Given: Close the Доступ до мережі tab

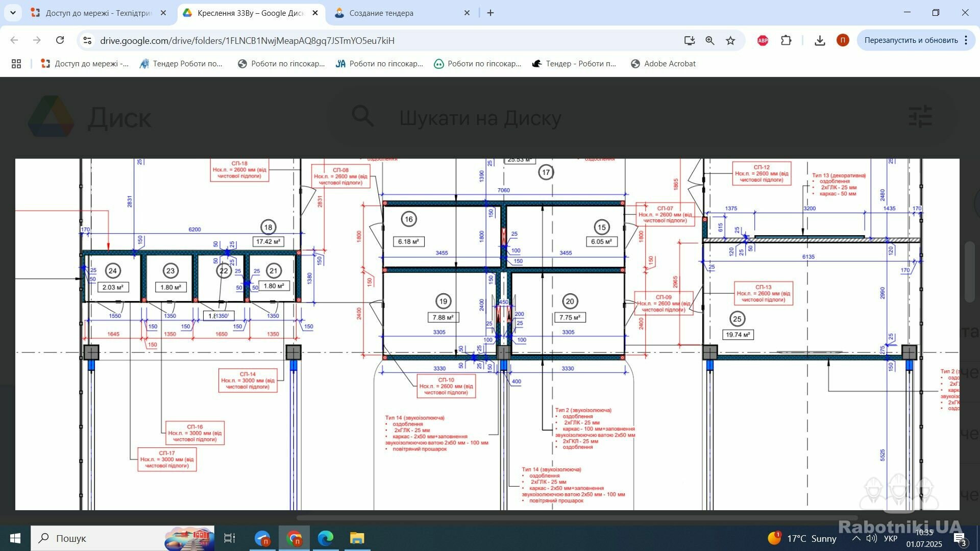Looking at the screenshot, I should coord(163,13).
